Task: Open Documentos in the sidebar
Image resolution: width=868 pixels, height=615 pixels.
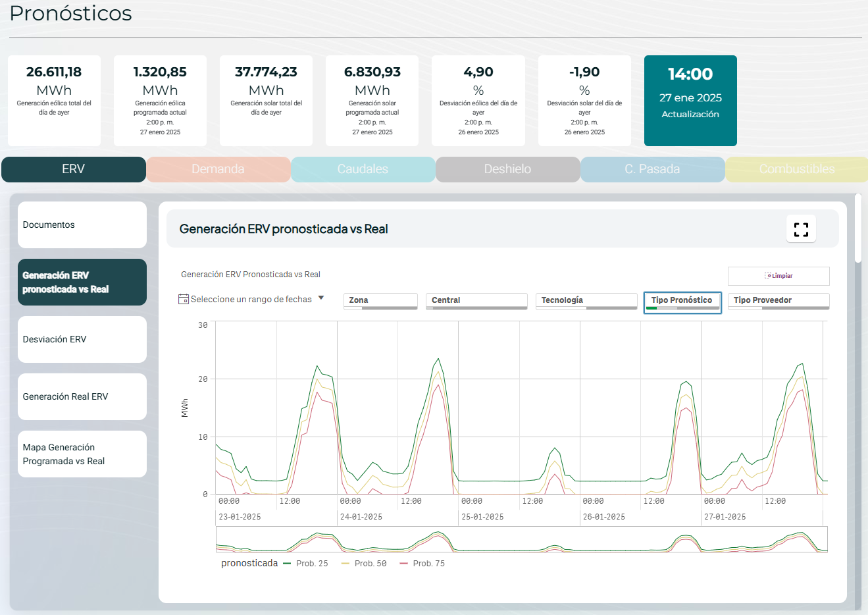Action: (x=82, y=225)
